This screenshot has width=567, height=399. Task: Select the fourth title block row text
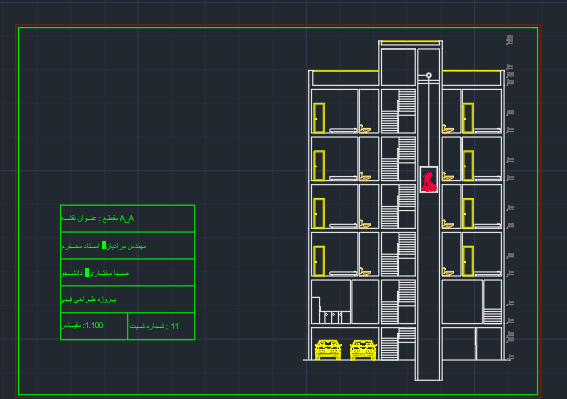click(x=89, y=300)
